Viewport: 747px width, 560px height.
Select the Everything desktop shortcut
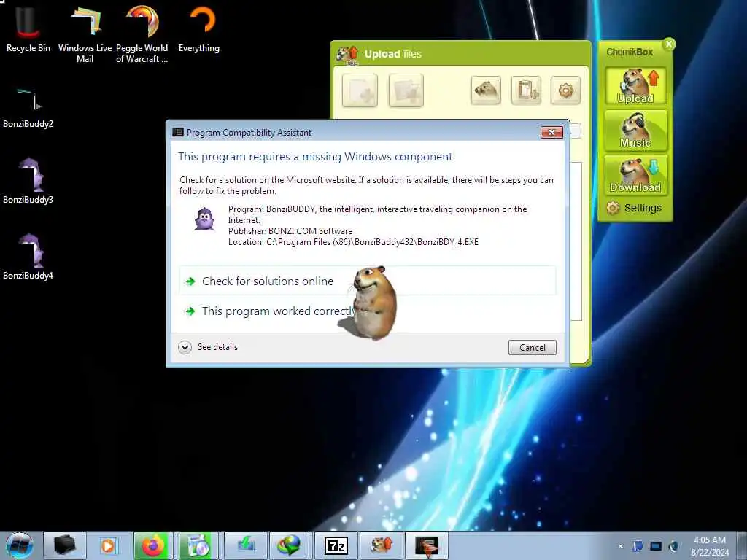pos(199,29)
